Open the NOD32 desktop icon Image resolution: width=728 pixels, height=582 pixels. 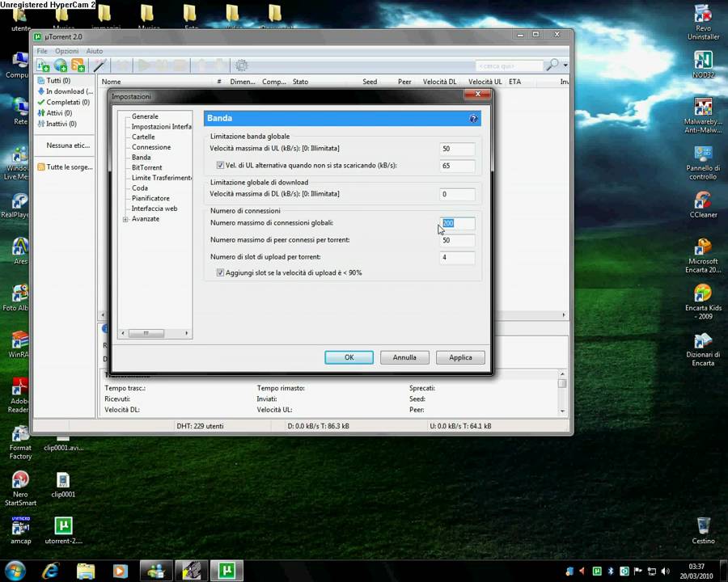pyautogui.click(x=703, y=64)
